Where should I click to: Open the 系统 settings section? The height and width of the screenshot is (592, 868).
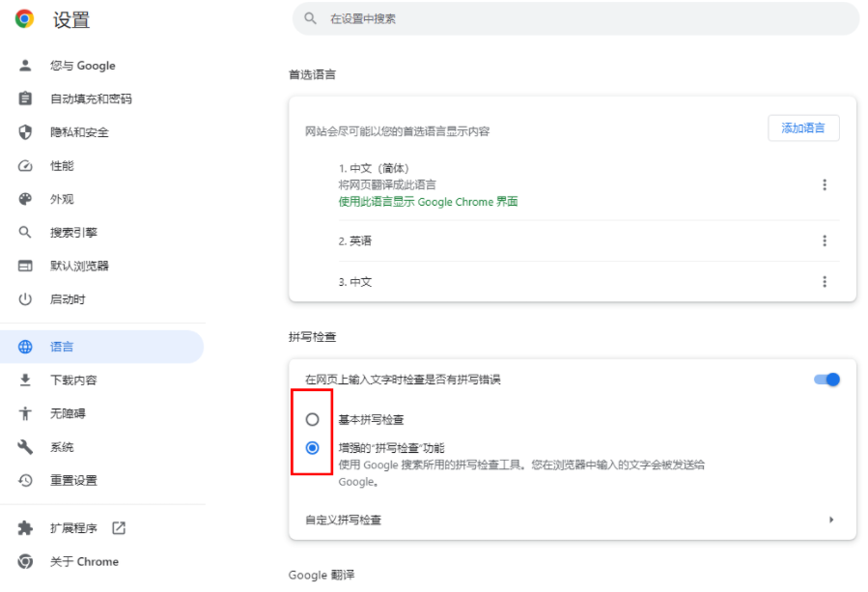pyautogui.click(x=101, y=447)
